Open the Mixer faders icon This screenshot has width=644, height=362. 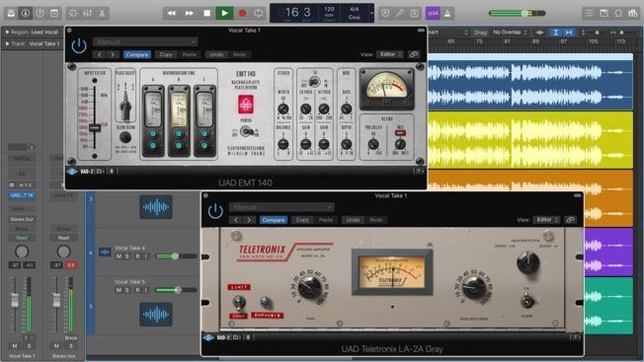[x=88, y=13]
